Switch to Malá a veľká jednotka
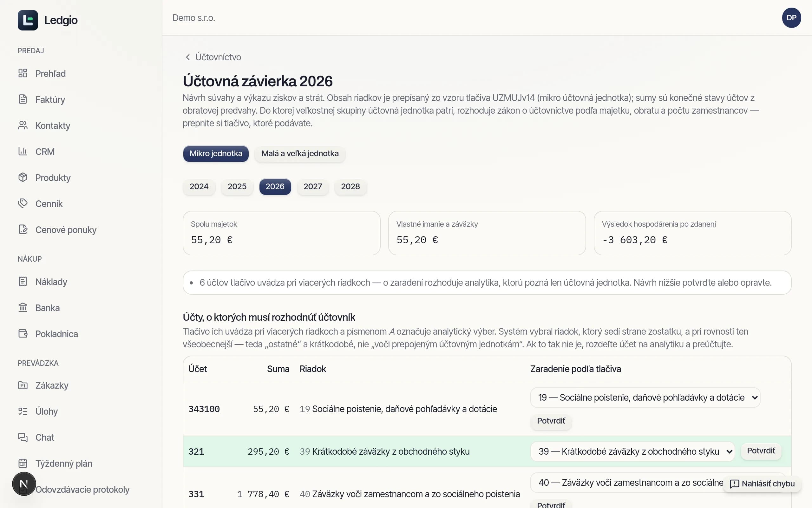The height and width of the screenshot is (508, 812). point(300,154)
